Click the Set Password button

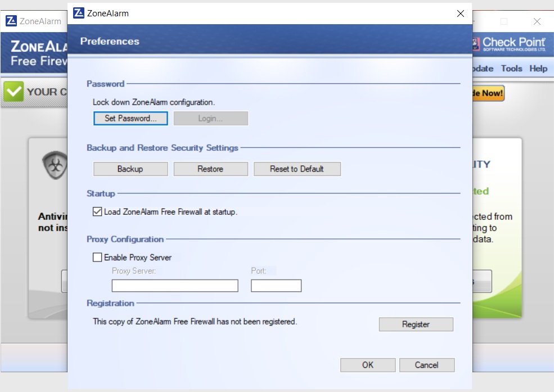130,118
